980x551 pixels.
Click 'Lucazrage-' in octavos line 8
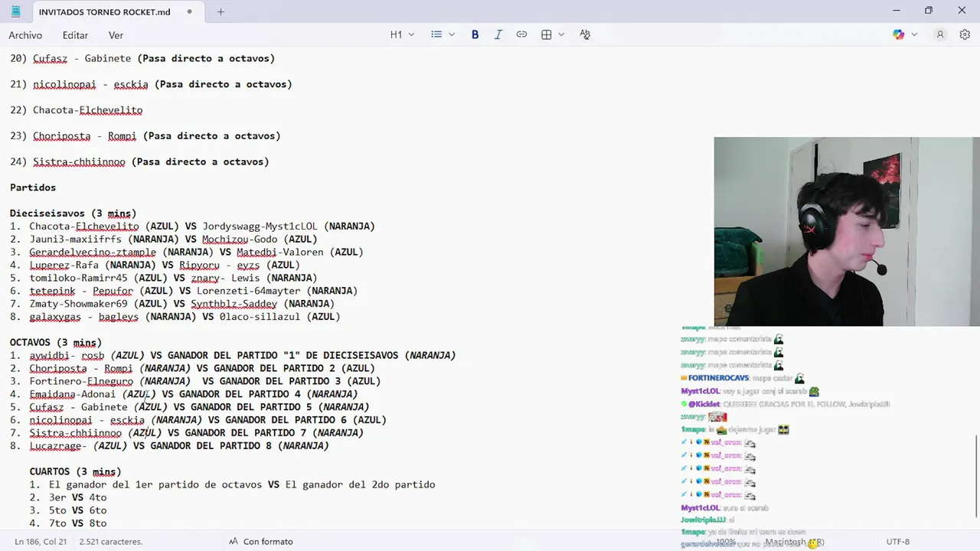(58, 446)
